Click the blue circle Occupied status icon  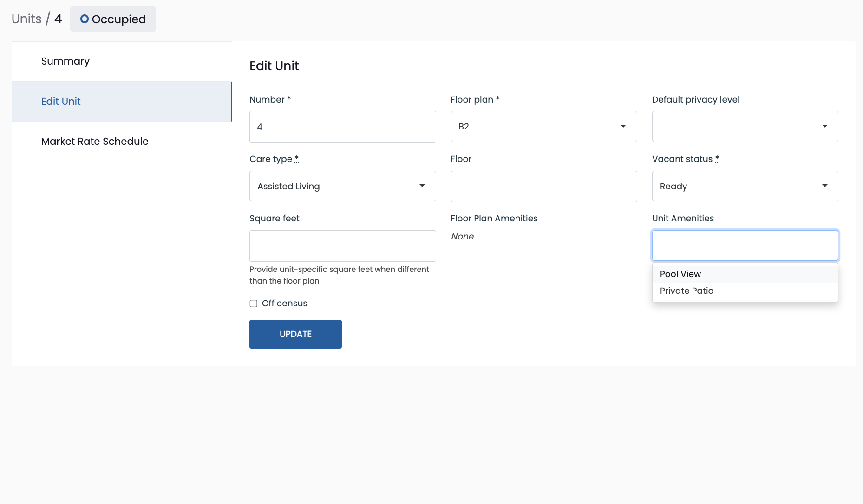pos(85,19)
